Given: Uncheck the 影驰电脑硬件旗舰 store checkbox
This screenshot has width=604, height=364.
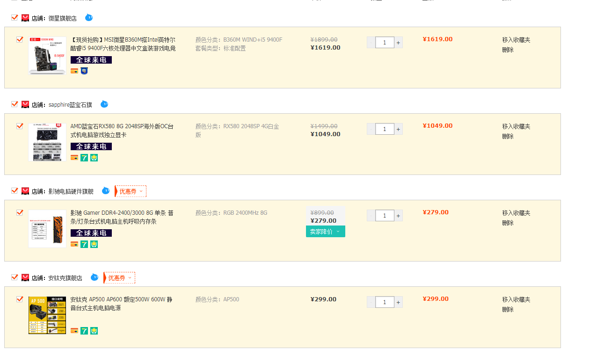Looking at the screenshot, I should tap(15, 190).
